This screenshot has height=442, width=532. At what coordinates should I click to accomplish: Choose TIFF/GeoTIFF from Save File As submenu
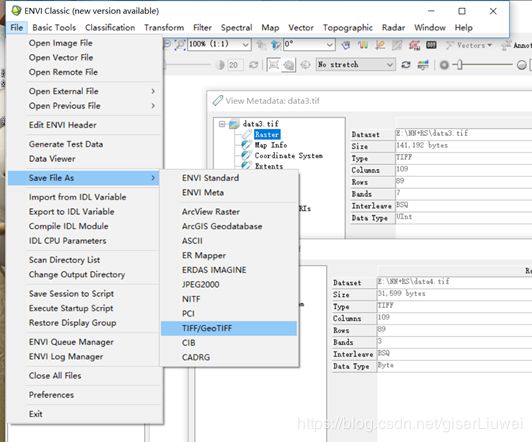point(229,328)
